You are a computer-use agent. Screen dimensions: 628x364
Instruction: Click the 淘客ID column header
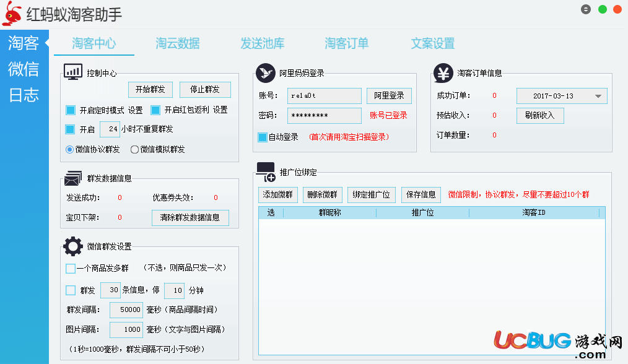click(x=534, y=212)
